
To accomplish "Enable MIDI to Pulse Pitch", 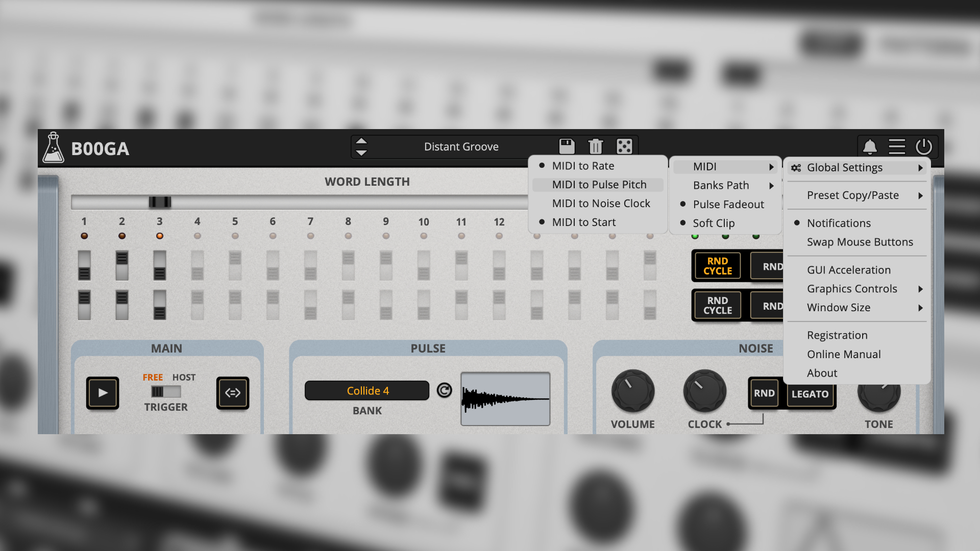I will (599, 185).
